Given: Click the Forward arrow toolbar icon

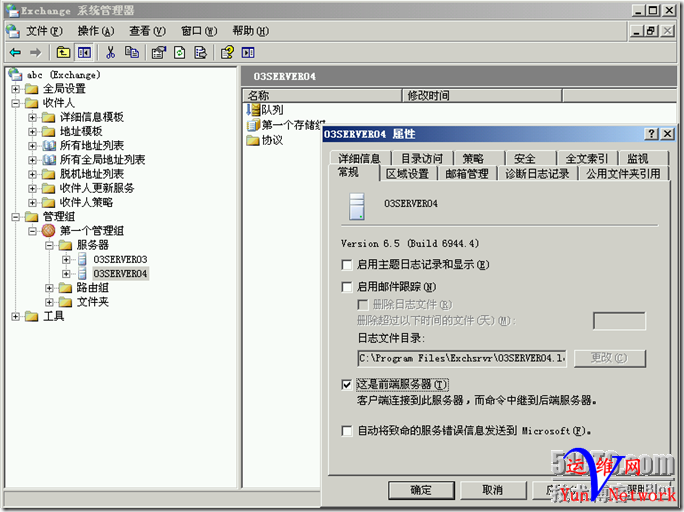Looking at the screenshot, I should (35, 53).
